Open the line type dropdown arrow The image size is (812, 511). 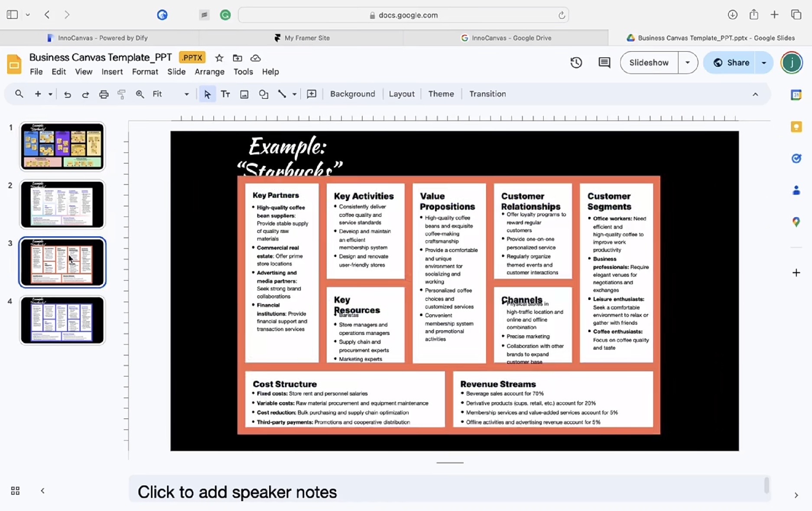coord(294,94)
